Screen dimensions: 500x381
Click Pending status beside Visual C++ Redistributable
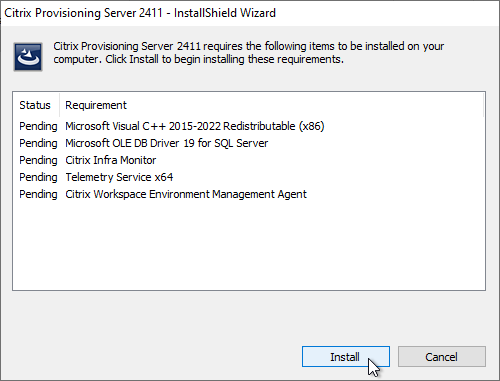pos(38,126)
